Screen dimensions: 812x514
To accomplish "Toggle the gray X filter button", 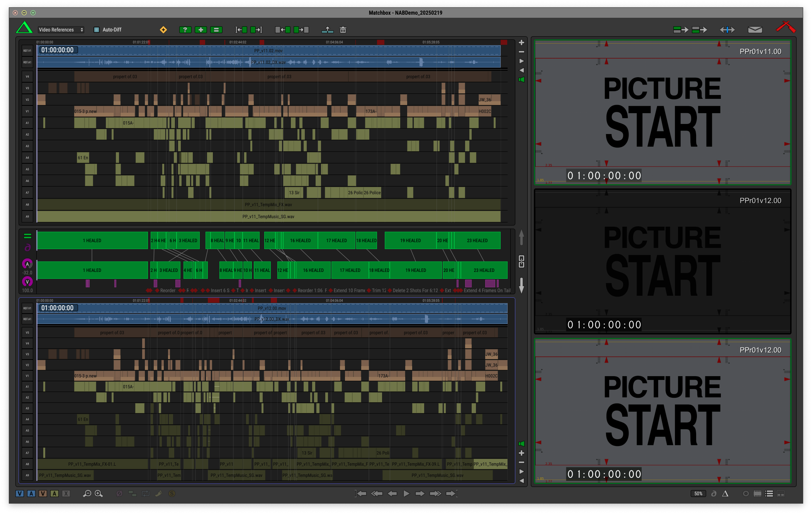I will click(x=66, y=494).
